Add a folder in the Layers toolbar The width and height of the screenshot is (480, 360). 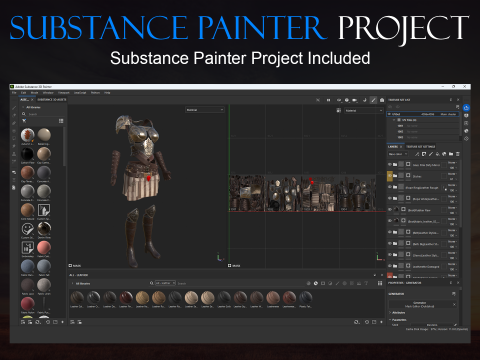click(451, 154)
